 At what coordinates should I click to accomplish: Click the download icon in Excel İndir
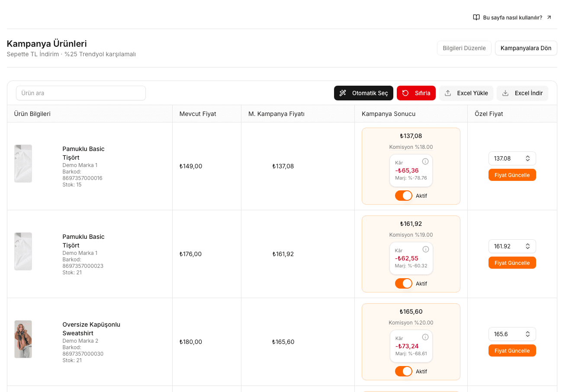tap(505, 93)
